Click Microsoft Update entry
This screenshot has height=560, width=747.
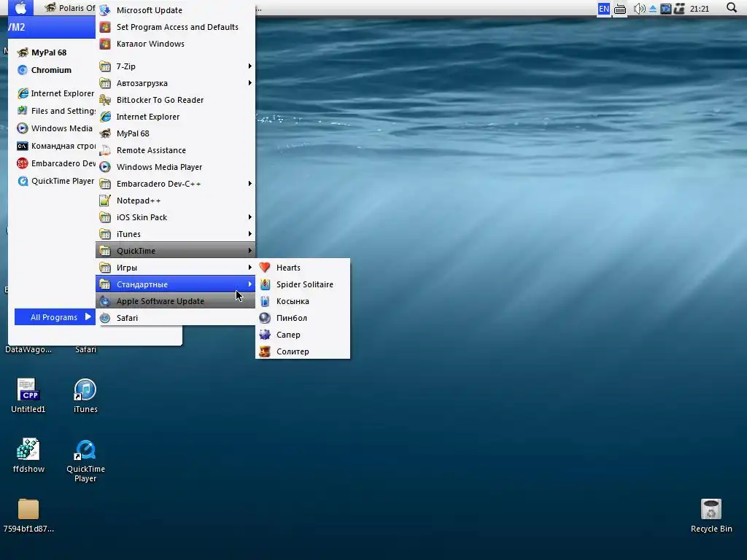175,10
